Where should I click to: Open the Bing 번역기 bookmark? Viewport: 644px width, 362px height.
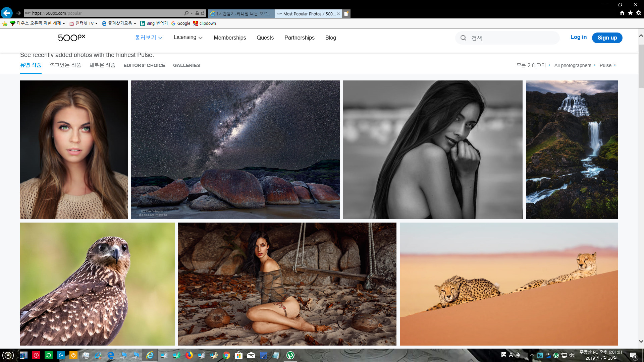coord(154,23)
